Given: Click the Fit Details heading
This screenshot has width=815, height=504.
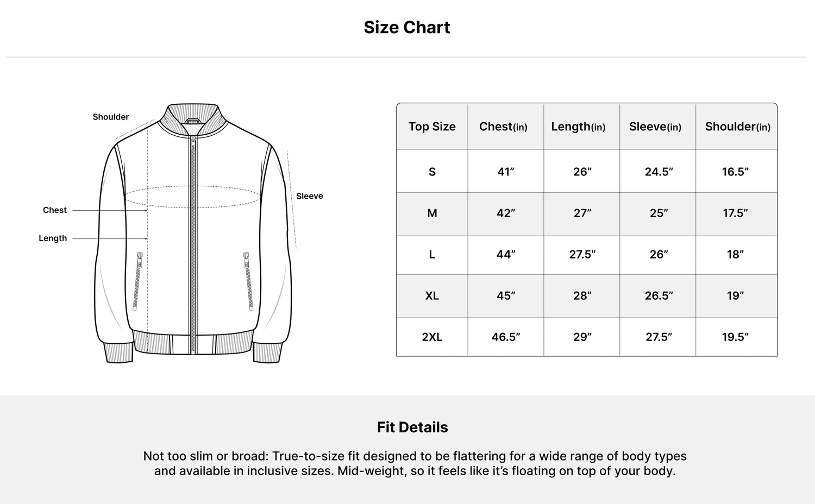Looking at the screenshot, I should click(412, 427).
